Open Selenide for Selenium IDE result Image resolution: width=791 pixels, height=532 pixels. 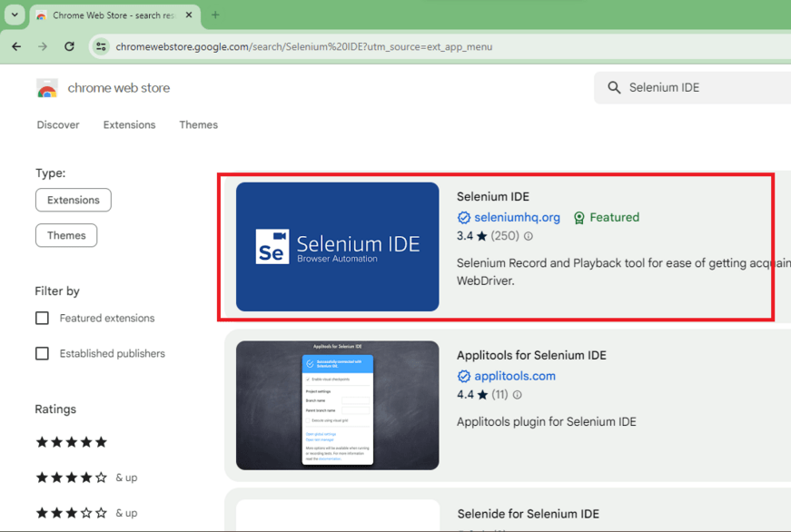[x=529, y=514]
